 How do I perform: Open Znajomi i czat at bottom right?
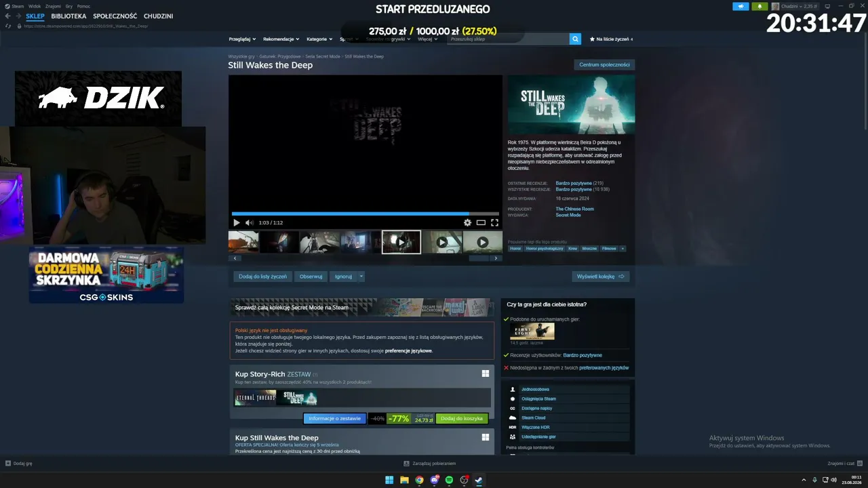tap(844, 464)
